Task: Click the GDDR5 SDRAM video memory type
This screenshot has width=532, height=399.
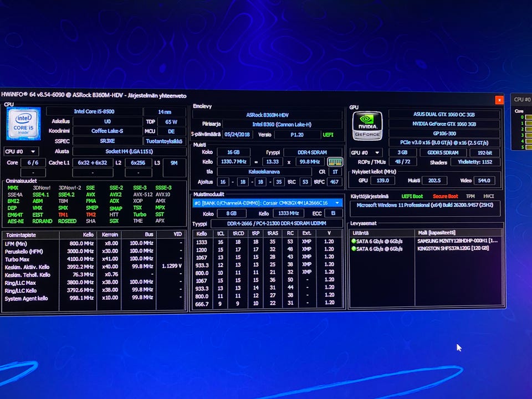Action: click(x=443, y=153)
